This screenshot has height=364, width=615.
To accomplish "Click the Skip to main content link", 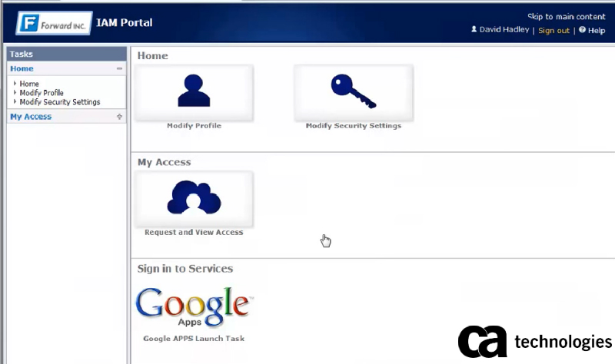I will coord(566,16).
